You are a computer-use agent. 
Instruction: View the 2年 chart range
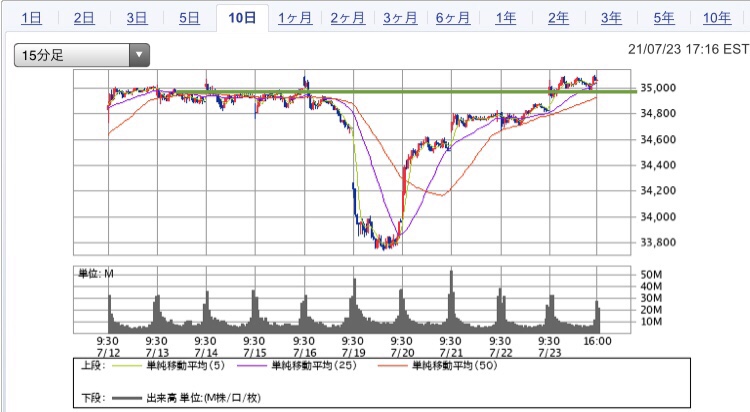point(558,18)
